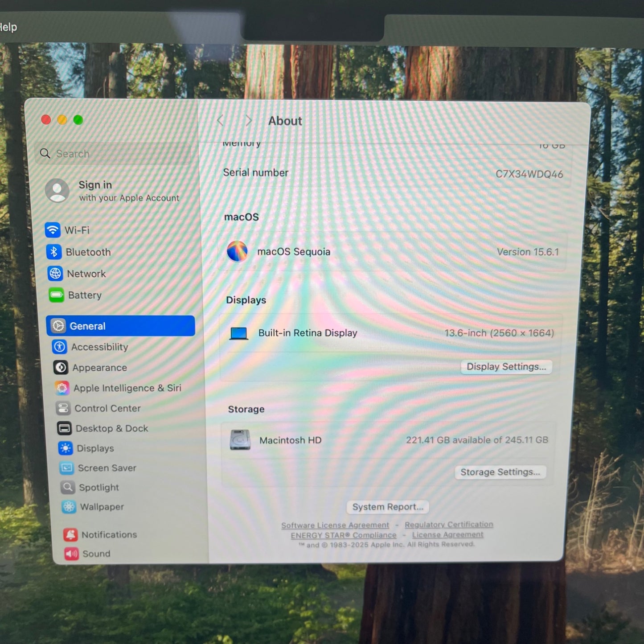Click the General gear icon
Viewport: 644px width, 644px height.
[x=58, y=326]
